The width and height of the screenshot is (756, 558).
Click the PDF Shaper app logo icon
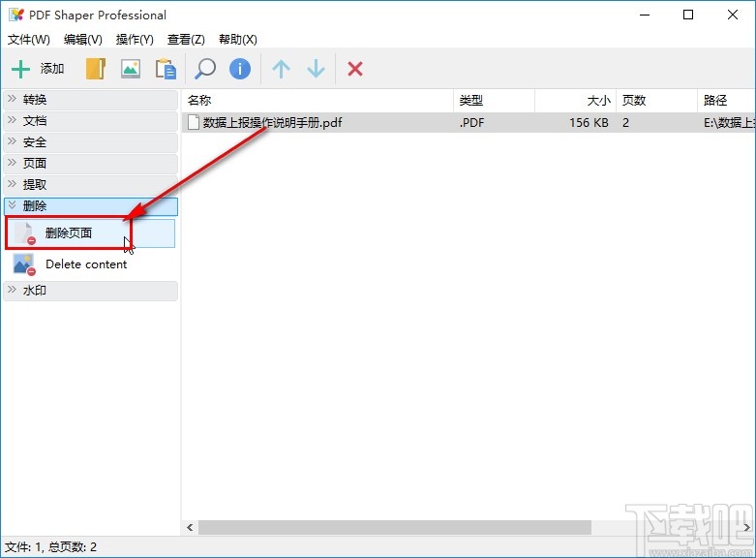[x=15, y=15]
